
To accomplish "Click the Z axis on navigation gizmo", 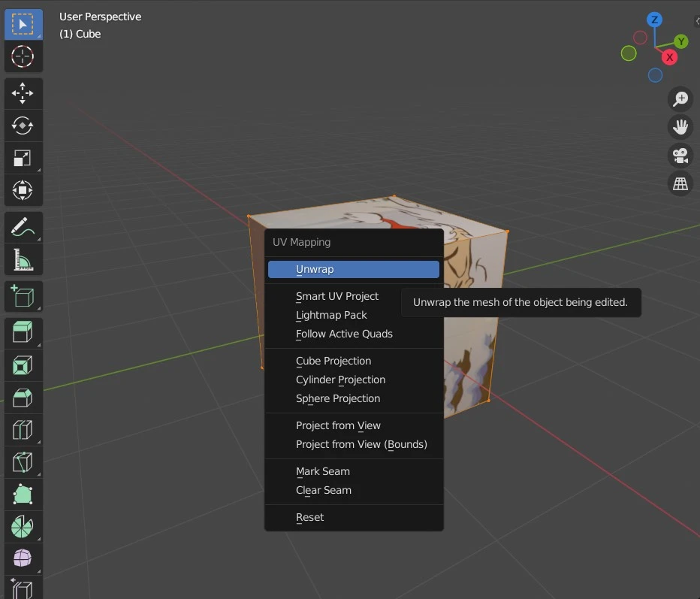I will [x=654, y=20].
